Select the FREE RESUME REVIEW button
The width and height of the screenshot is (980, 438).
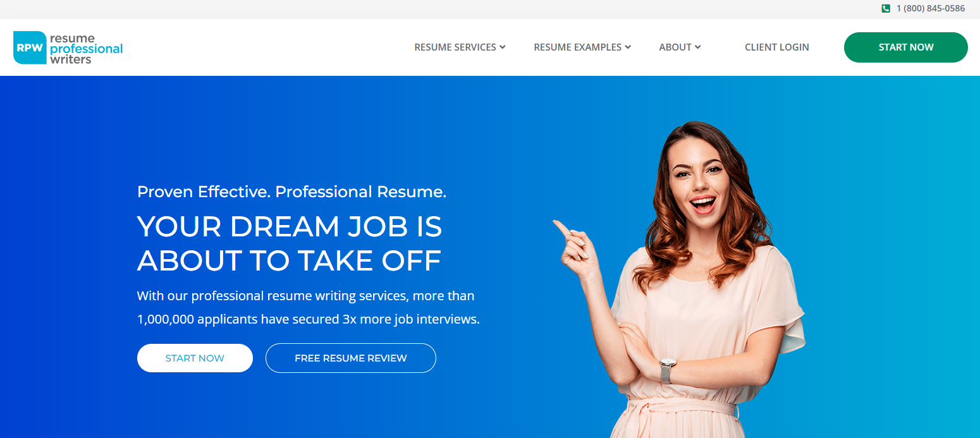[351, 358]
